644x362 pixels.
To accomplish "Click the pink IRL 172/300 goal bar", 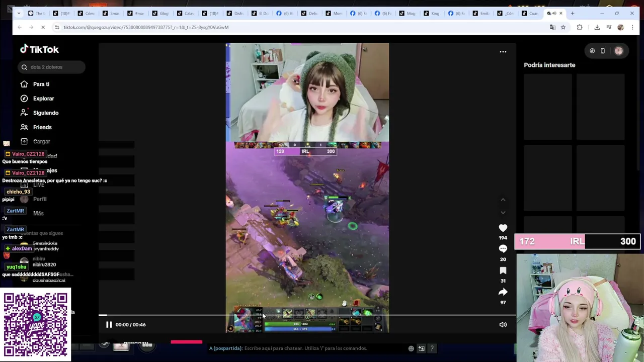I will point(577,242).
